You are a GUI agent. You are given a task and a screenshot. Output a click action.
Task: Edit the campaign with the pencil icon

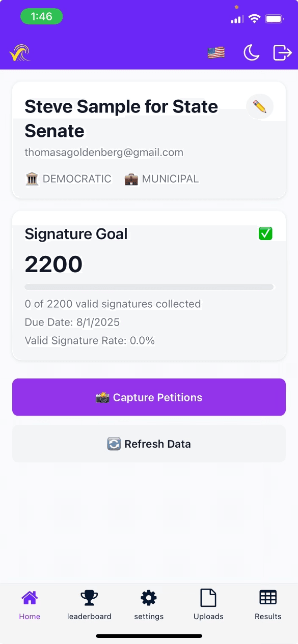click(260, 106)
